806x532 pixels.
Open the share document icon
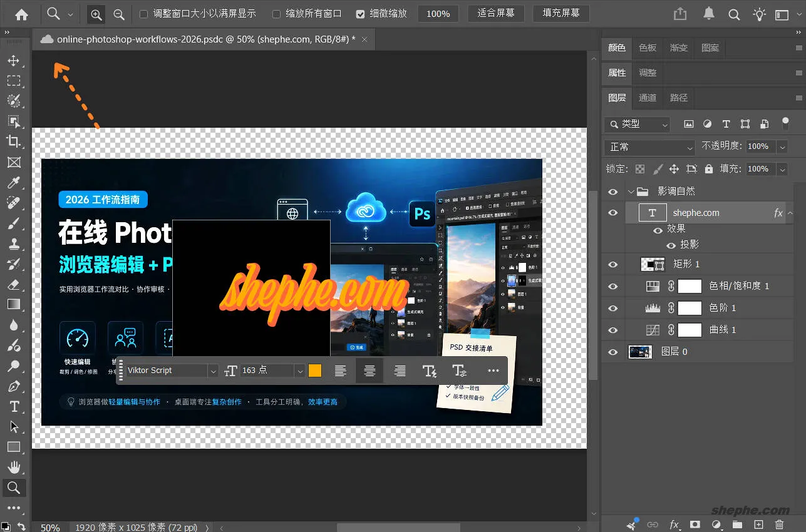click(x=680, y=14)
